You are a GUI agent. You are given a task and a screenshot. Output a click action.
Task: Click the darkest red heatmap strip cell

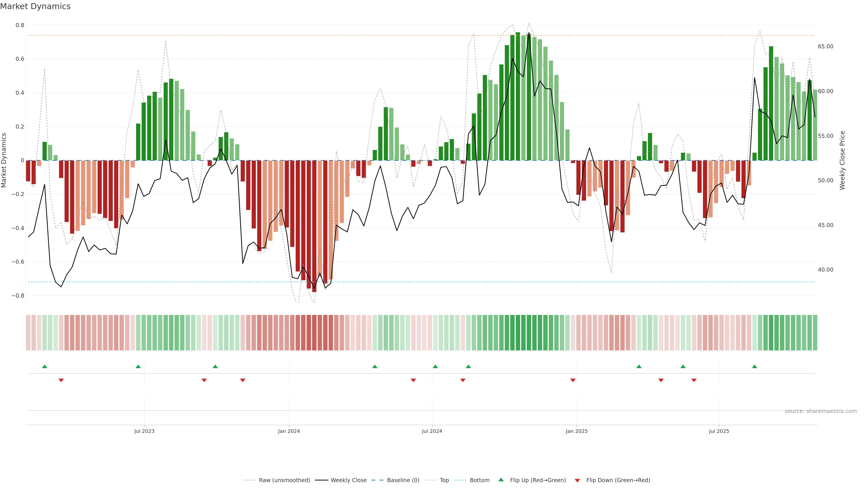click(x=314, y=333)
